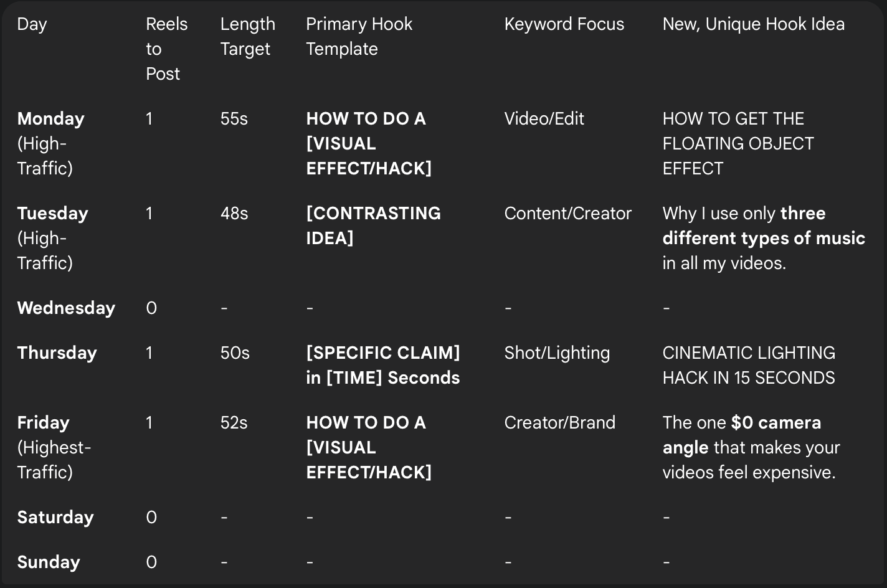Select the Thursday row label

(57, 353)
